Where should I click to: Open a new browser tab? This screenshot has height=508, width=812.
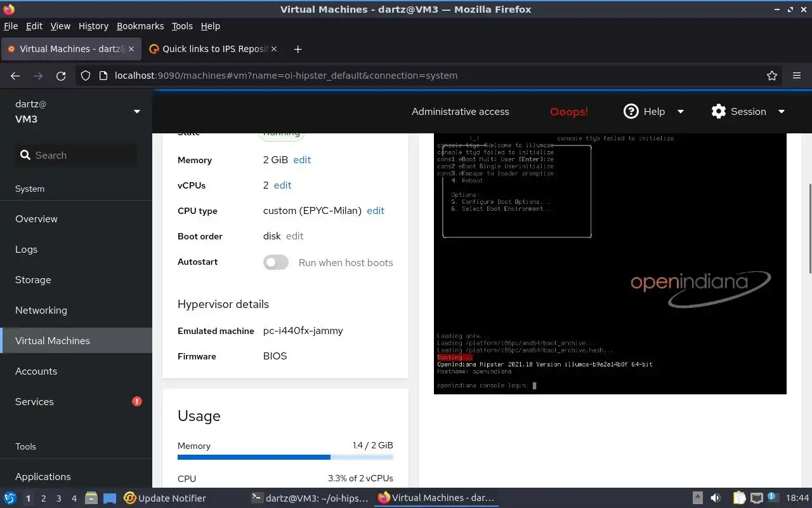click(x=298, y=49)
